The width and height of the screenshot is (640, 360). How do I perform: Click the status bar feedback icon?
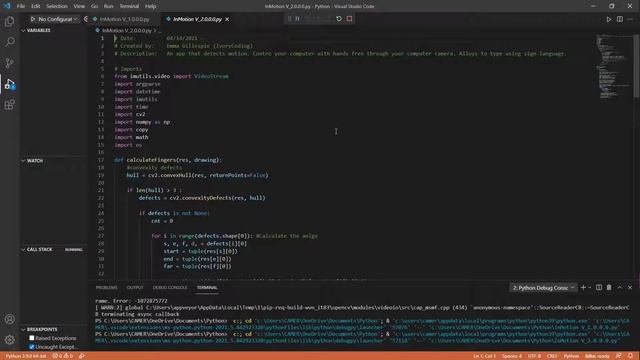pos(619,356)
